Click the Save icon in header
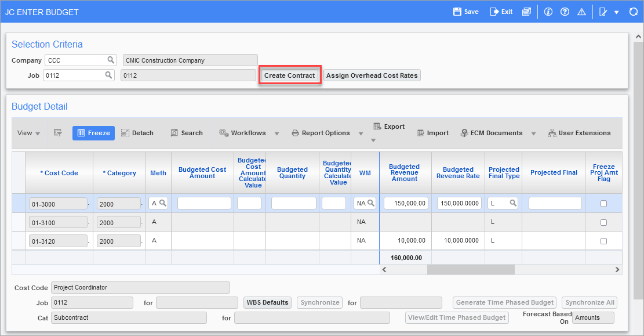The height and width of the screenshot is (336, 644). pos(457,12)
